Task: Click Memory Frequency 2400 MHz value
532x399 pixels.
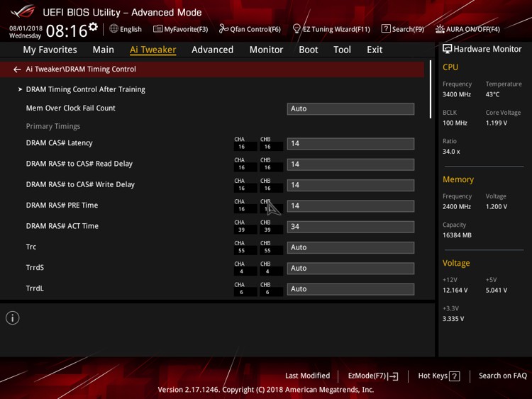Action: 456,207
